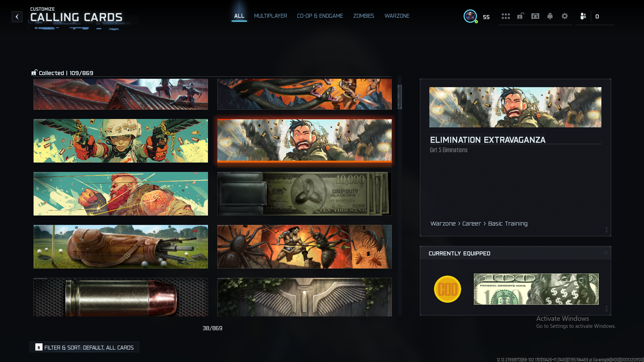
Task: Select the 10,000 dollar bill wallet card
Action: pyautogui.click(x=305, y=194)
